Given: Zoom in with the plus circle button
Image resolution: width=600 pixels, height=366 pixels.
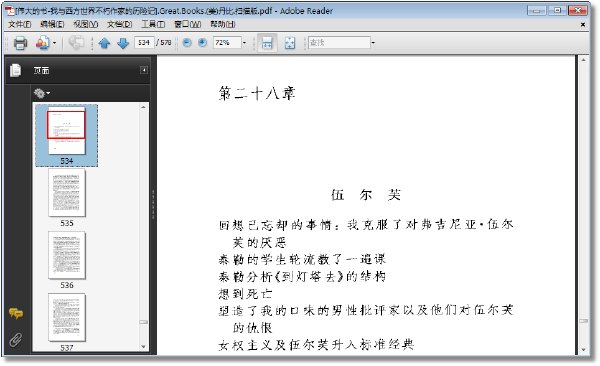Looking at the screenshot, I should pos(202,42).
